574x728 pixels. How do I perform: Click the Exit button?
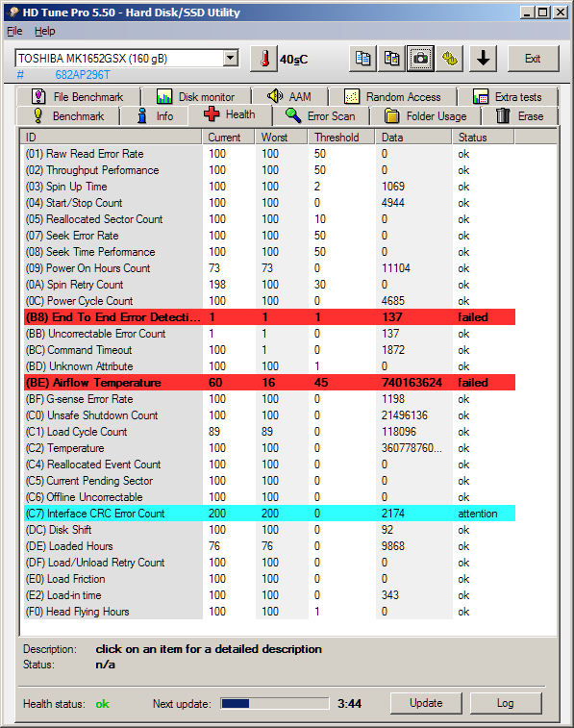pos(533,59)
